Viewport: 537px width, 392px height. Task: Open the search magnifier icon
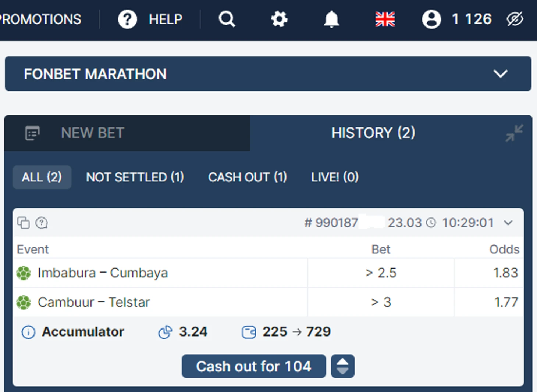pos(227,19)
